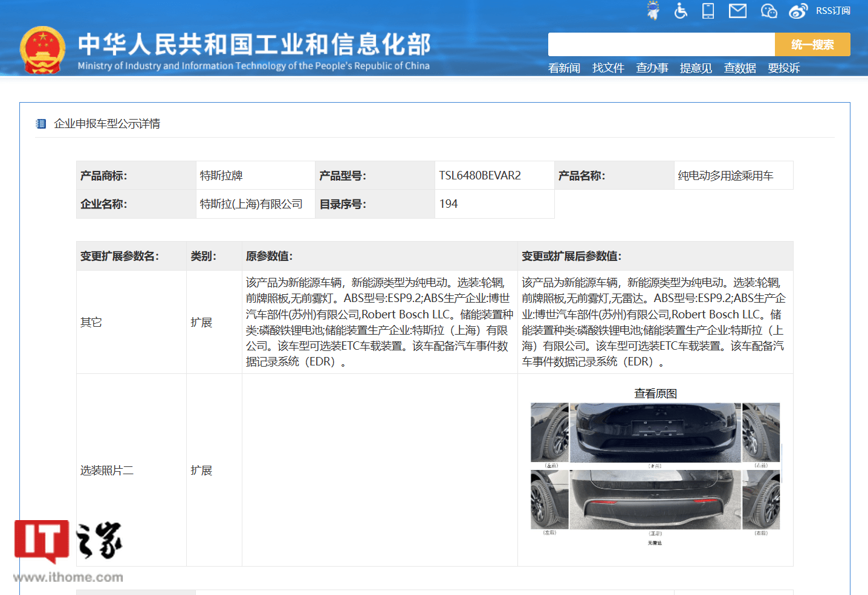868x595 pixels.
Task: Click the 类别 column header
Action: (214, 256)
